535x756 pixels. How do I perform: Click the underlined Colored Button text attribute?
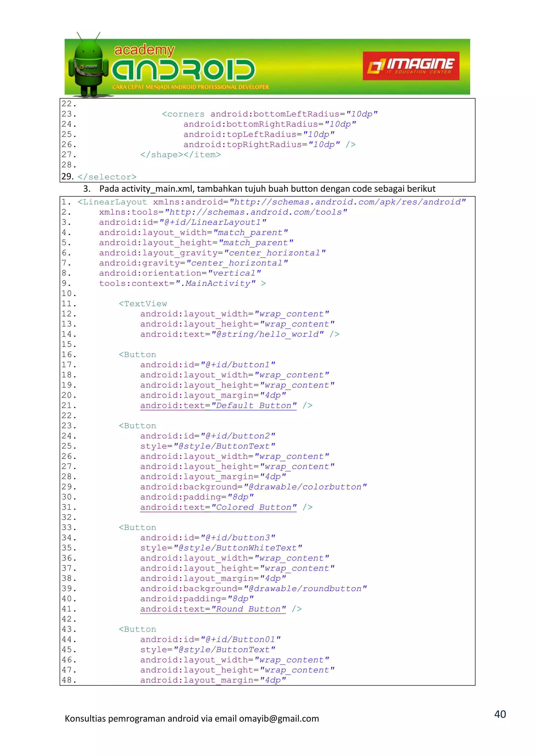(x=218, y=507)
